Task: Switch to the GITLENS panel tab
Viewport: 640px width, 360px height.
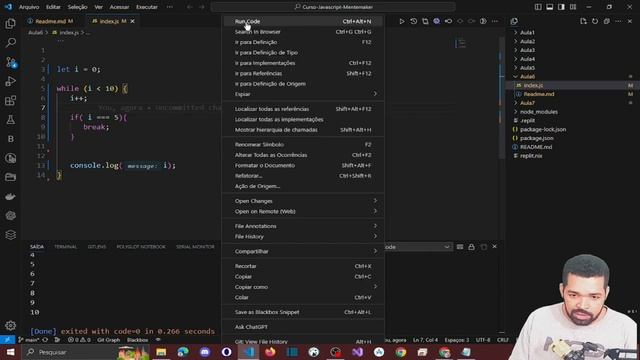Action: coord(97,247)
